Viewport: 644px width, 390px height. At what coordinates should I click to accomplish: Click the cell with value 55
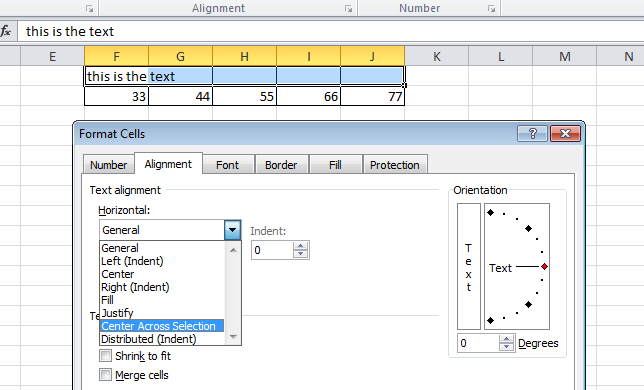click(x=244, y=96)
